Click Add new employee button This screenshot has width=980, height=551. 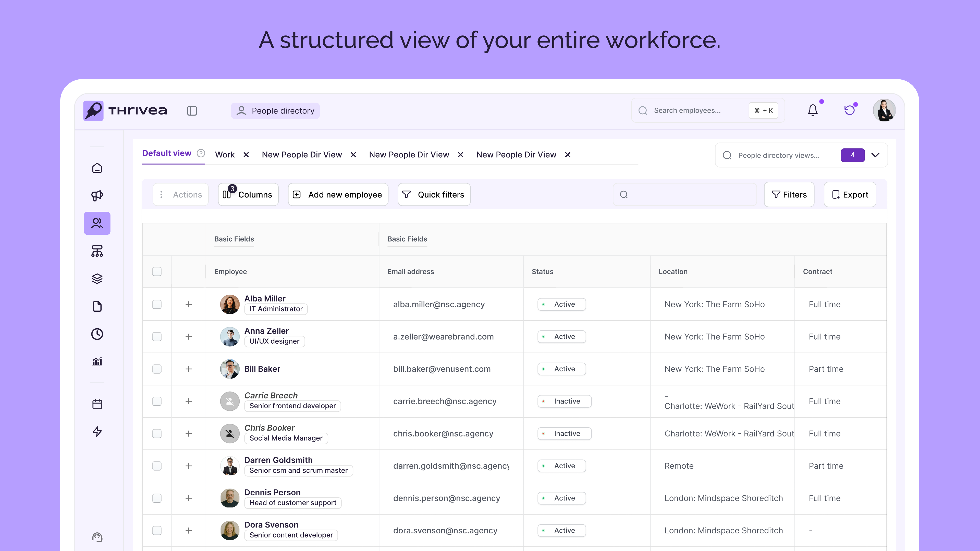[338, 195]
